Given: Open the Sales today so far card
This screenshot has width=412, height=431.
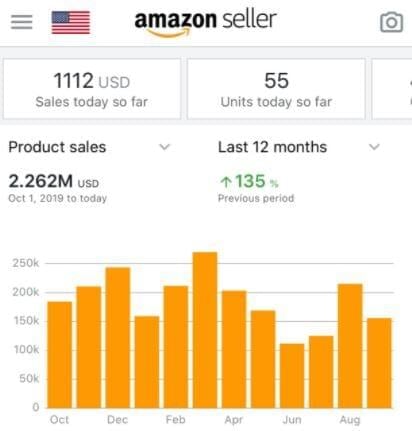Looking at the screenshot, I should pos(92,89).
